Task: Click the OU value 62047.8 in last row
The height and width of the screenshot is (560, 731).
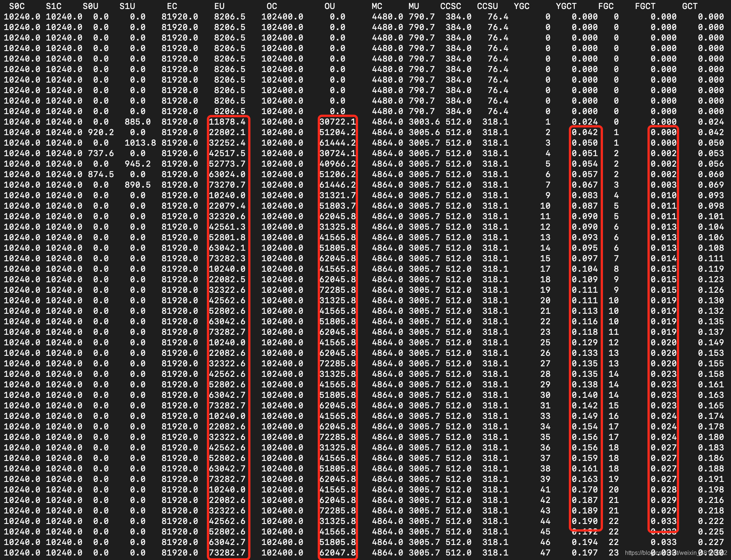Action: point(337,553)
